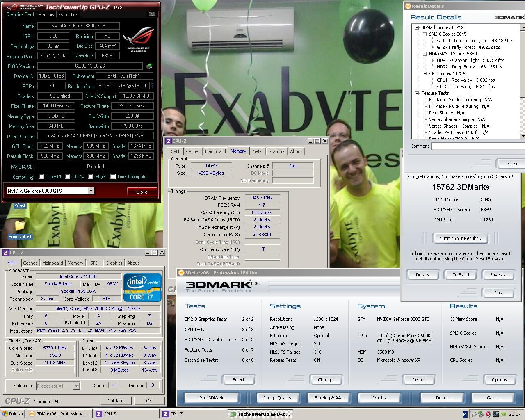Click the GPU-Z screenshot camera icon

click(152, 14)
